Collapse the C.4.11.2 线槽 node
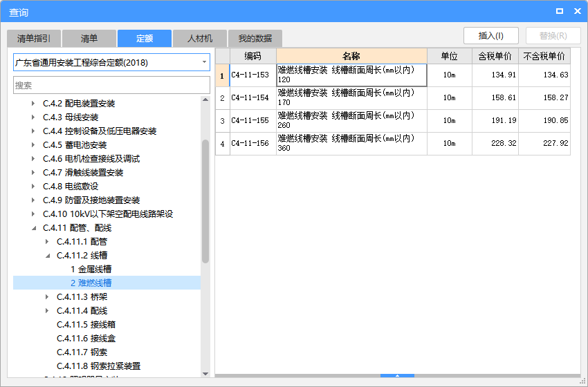Screen dimensions: 588x387 [48, 256]
